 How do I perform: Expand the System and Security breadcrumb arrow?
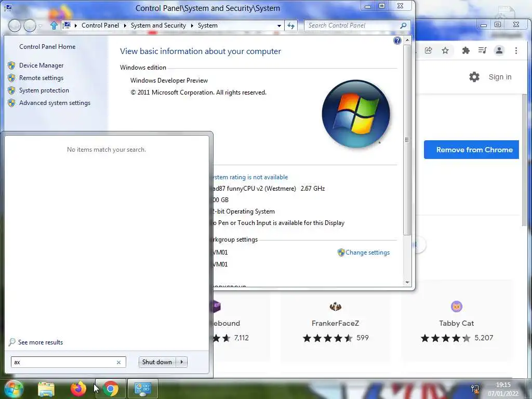(192, 25)
